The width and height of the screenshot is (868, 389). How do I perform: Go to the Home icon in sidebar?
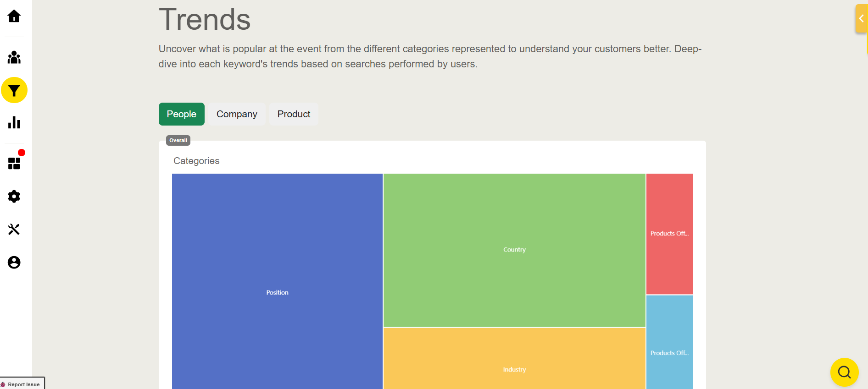pos(14,16)
